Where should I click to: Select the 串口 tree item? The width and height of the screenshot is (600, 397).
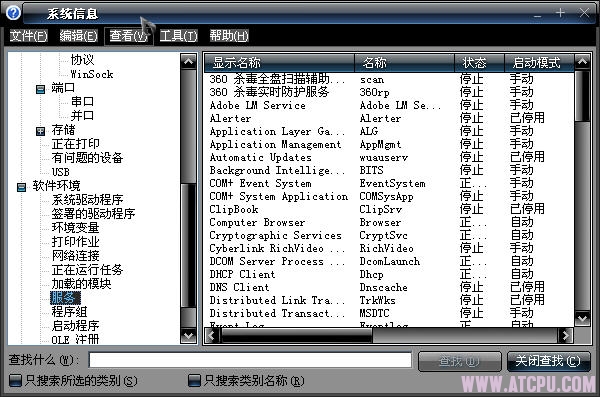coord(82,101)
